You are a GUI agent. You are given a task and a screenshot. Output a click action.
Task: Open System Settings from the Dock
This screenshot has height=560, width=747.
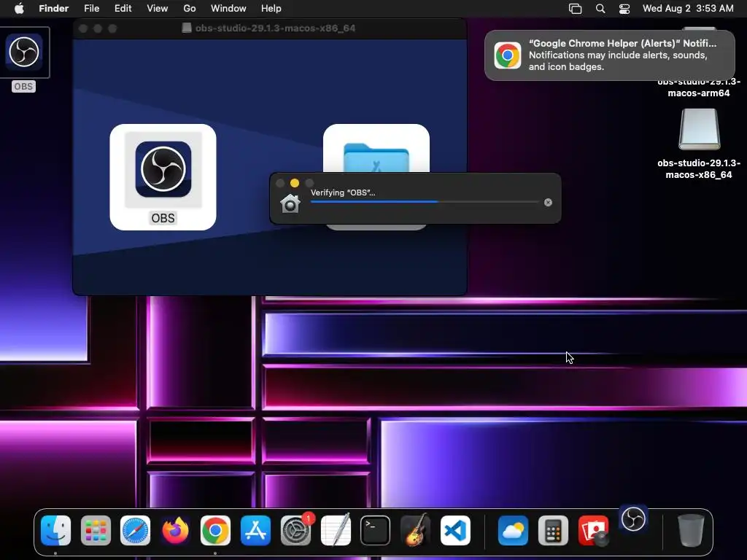tap(295, 531)
